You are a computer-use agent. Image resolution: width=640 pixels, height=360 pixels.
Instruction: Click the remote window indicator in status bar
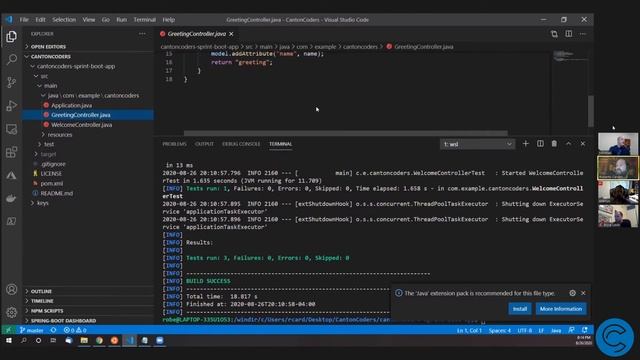[8, 330]
